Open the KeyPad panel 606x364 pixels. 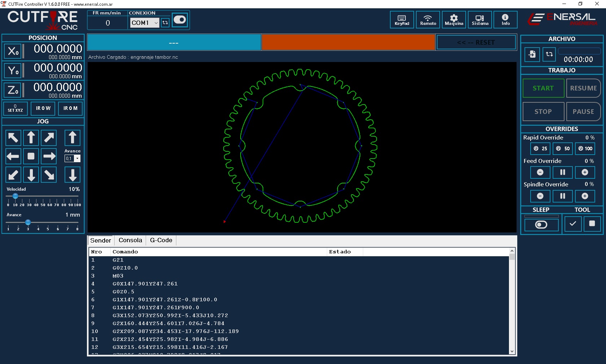[x=401, y=20]
